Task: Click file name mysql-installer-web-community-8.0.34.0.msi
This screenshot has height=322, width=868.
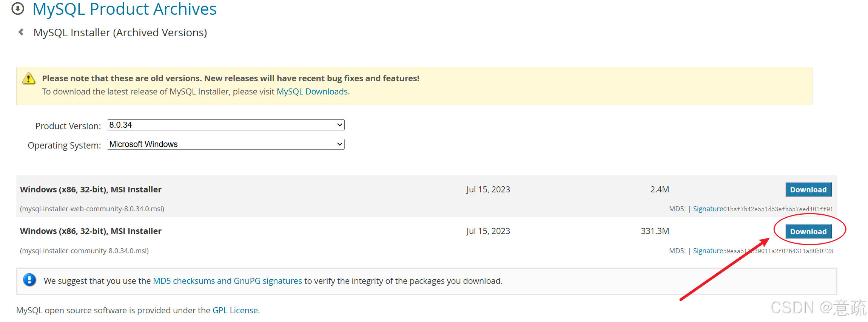Action: tap(92, 209)
